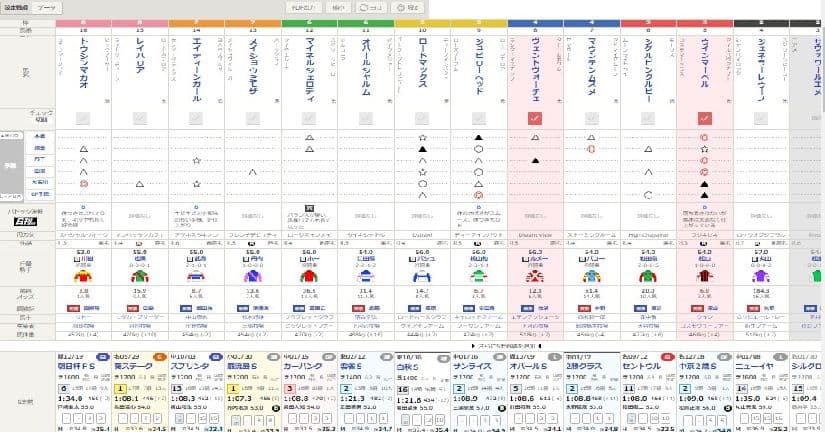Open ウインマーベル jockey silk icon
Viewport: 825px width, 432px height.
tap(705, 277)
